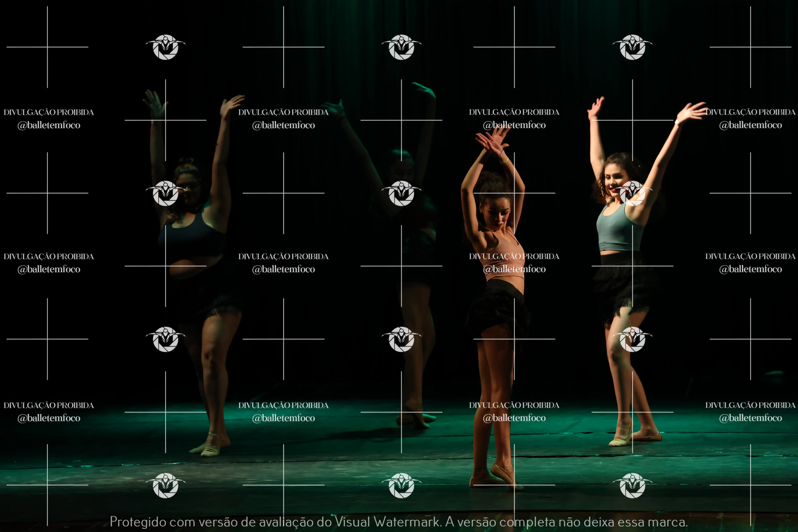798x532 pixels.
Task: Click the top-right camera shutter watermark logo
Action: tap(632, 47)
